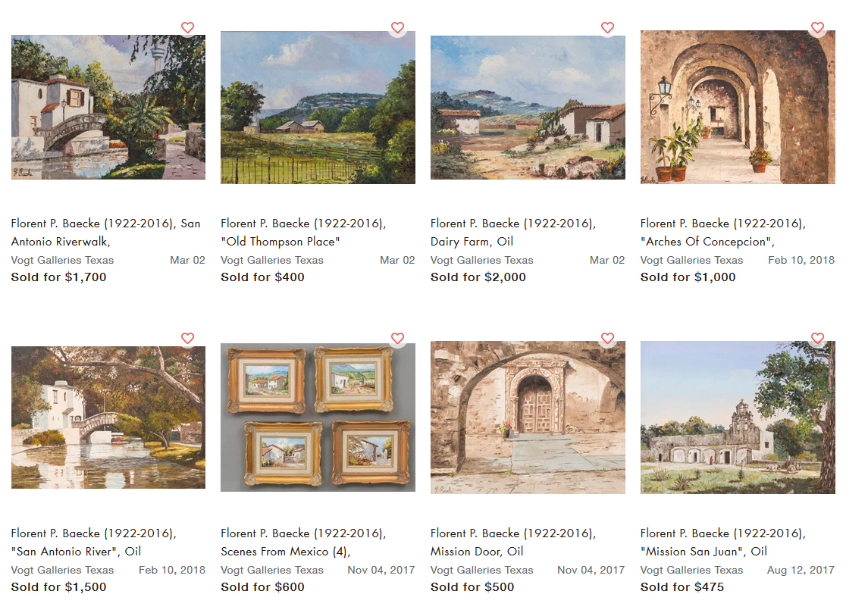Click Vogt Galleries Texas under Arches Of Concepcion
The width and height of the screenshot is (868, 613).
click(691, 260)
